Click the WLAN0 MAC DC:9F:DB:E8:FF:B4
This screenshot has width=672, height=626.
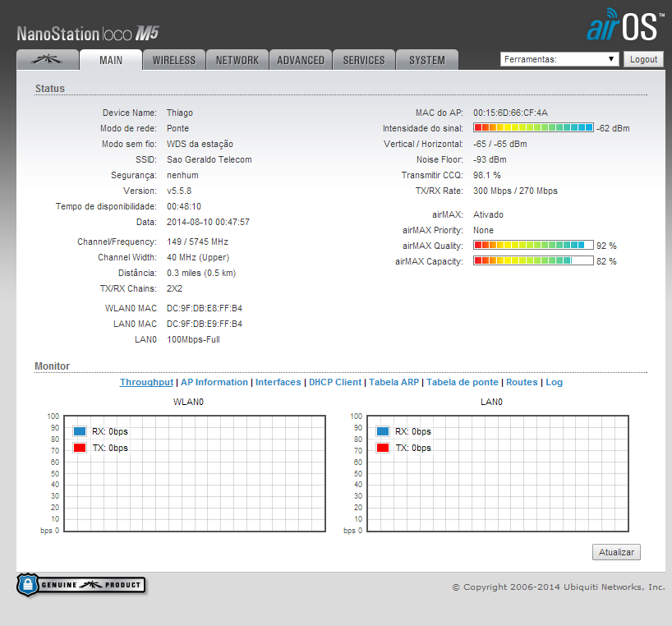[205, 308]
